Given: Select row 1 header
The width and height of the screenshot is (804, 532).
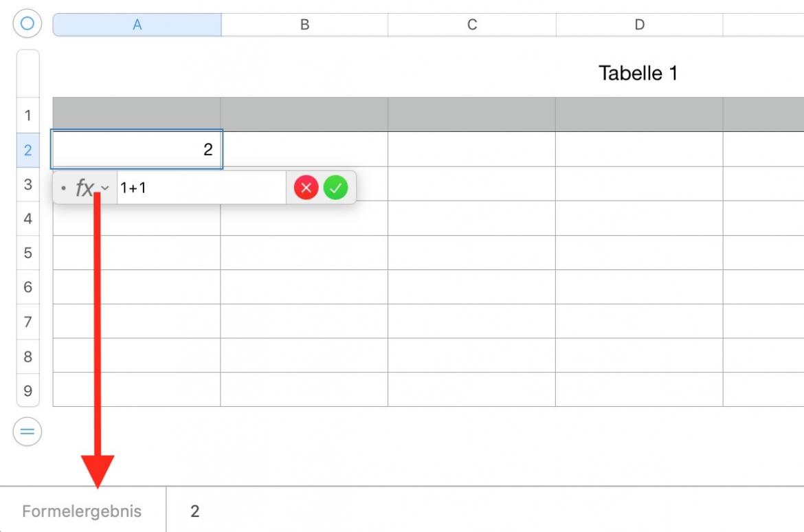Looking at the screenshot, I should coord(27,115).
